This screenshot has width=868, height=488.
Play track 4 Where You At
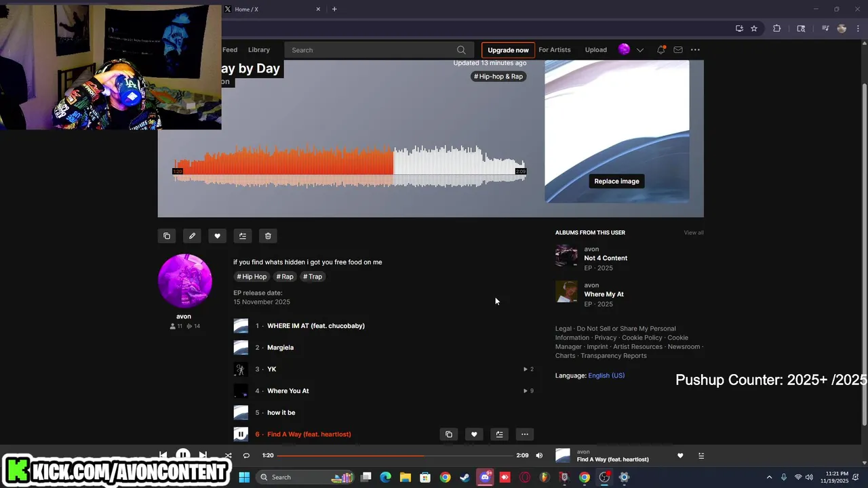[288, 391]
